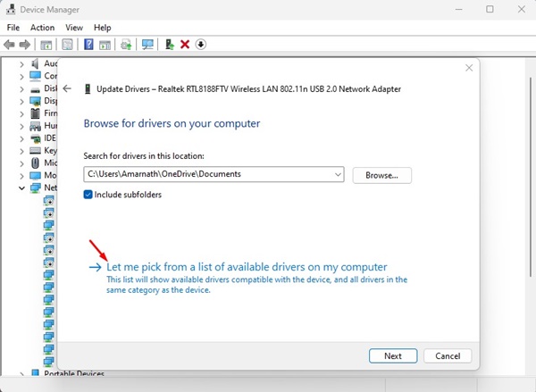Click the Cancel button
The image size is (536, 392).
click(448, 355)
